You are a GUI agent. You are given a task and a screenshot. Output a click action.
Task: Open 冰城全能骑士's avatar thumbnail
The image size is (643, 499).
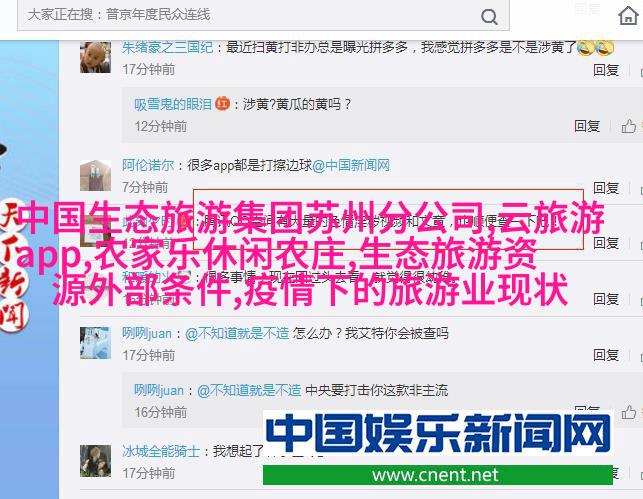pos(95,461)
